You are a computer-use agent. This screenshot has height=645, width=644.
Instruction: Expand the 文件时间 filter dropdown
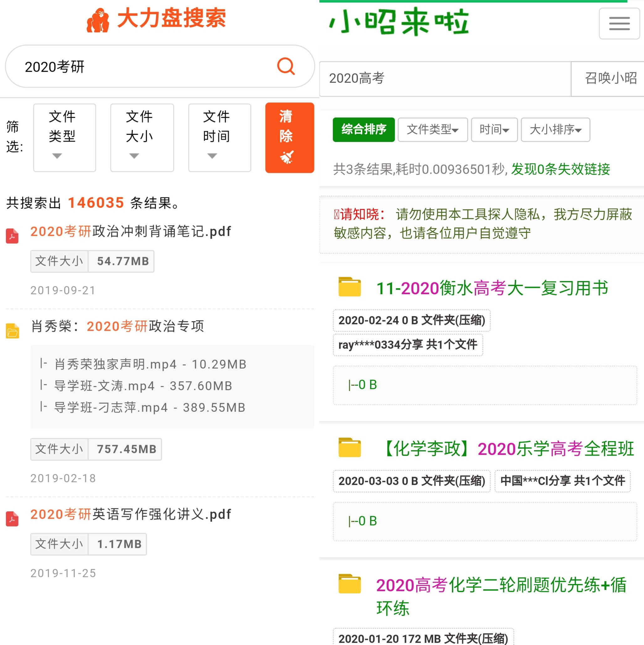(x=219, y=138)
